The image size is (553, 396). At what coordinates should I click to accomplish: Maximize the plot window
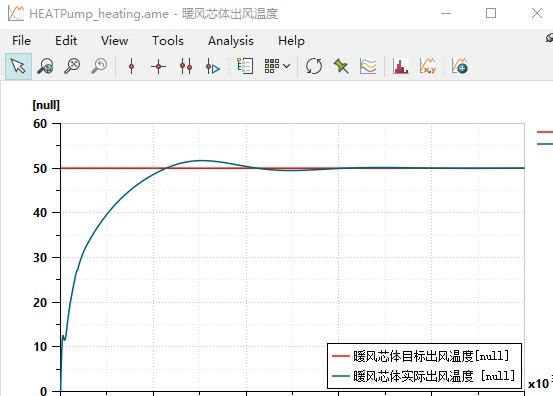491,13
